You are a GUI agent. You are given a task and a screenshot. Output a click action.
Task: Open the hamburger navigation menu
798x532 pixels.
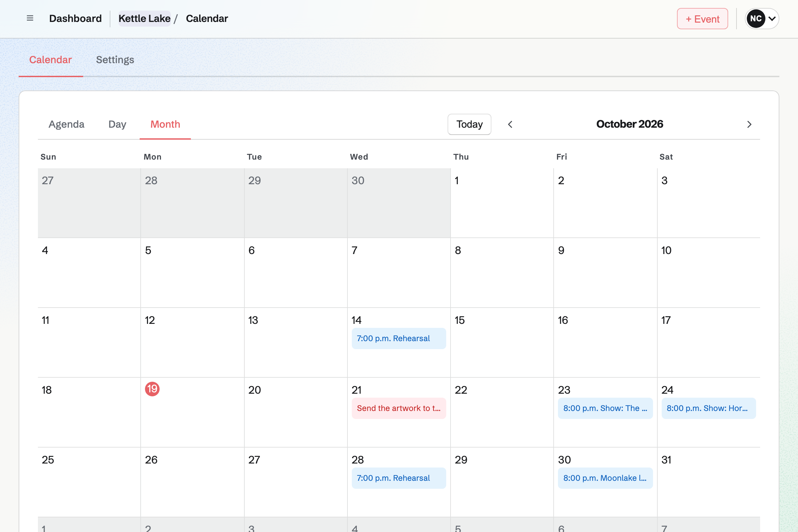30,18
